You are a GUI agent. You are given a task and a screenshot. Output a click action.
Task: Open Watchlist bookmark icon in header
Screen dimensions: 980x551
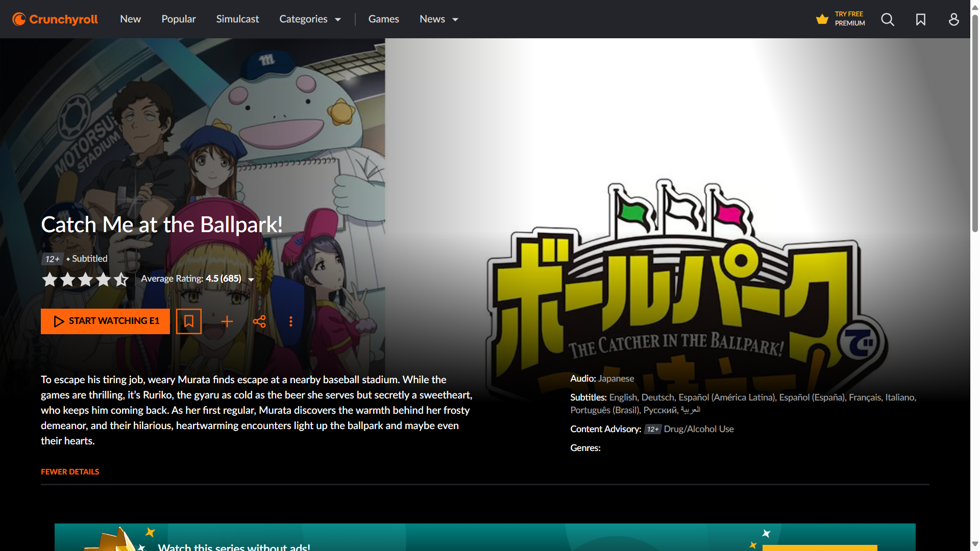(x=921, y=19)
